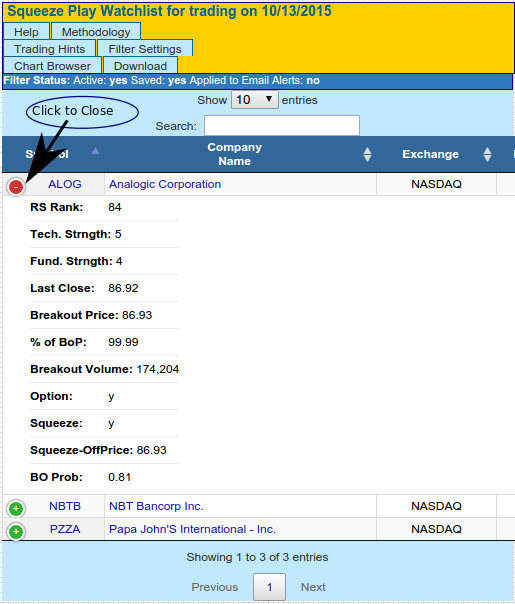The height and width of the screenshot is (604, 515).
Task: Open the NBTB symbol link
Action: (65, 506)
